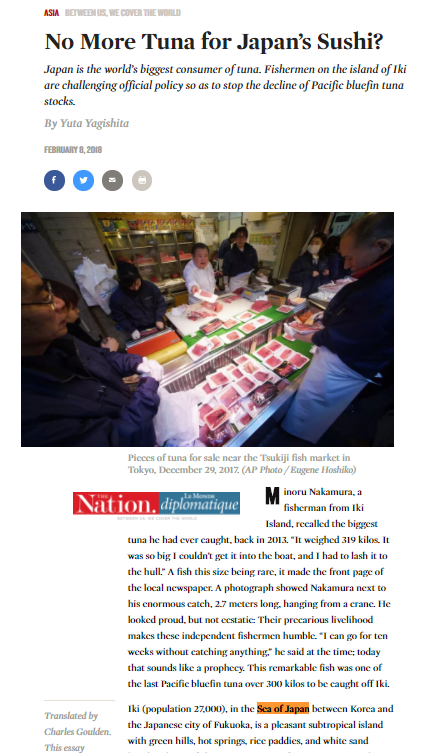
Task: Open author Yuta Yagishita's page
Action: pyautogui.click(x=94, y=123)
